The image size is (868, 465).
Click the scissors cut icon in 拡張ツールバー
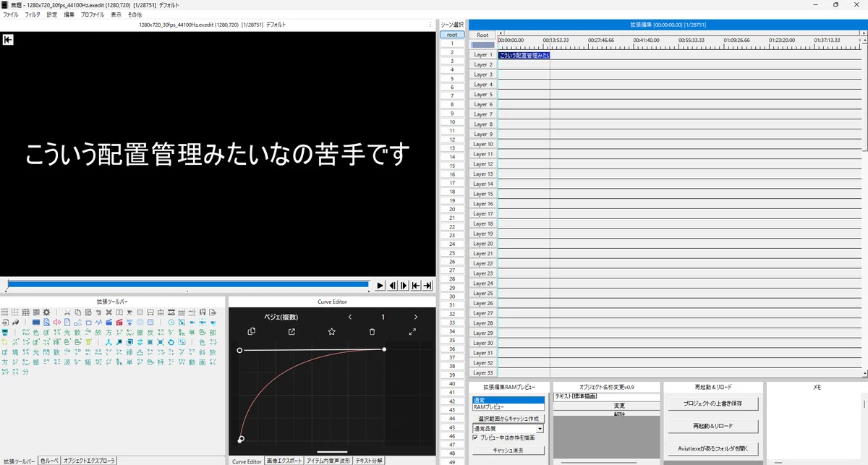67,312
